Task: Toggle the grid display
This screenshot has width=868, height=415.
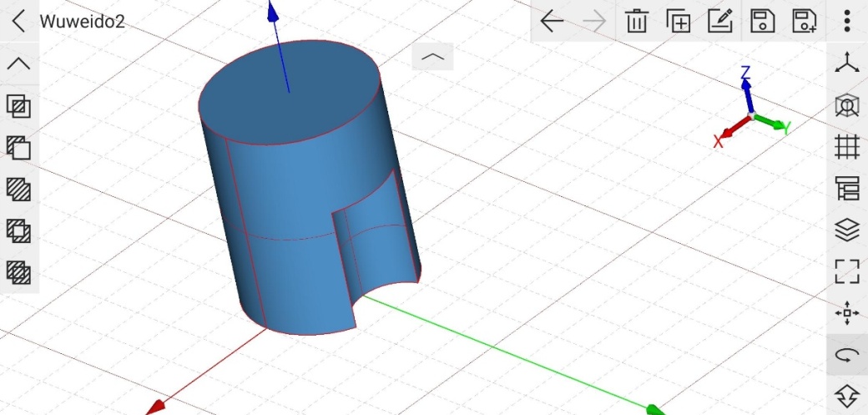Action: click(x=847, y=148)
